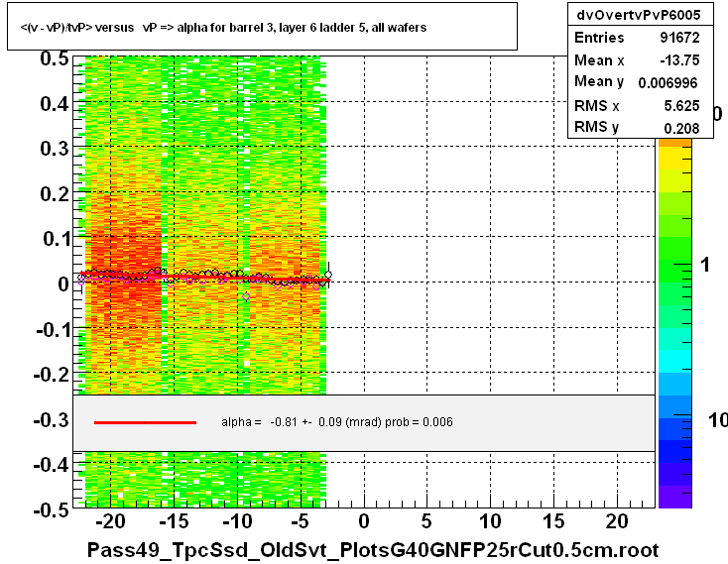
Task: Click the y-axis label 0.4
Action: point(55,104)
